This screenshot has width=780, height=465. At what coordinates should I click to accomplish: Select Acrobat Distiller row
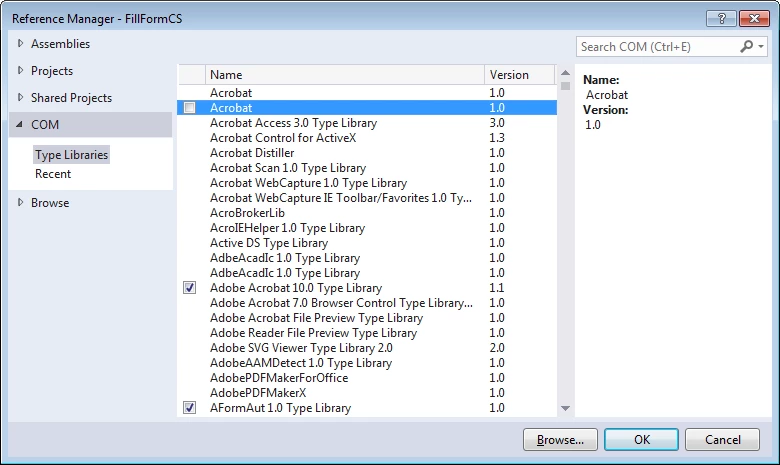tap(367, 152)
